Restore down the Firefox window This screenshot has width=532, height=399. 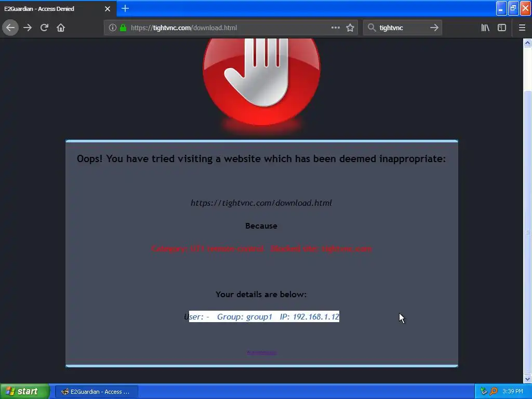click(513, 8)
